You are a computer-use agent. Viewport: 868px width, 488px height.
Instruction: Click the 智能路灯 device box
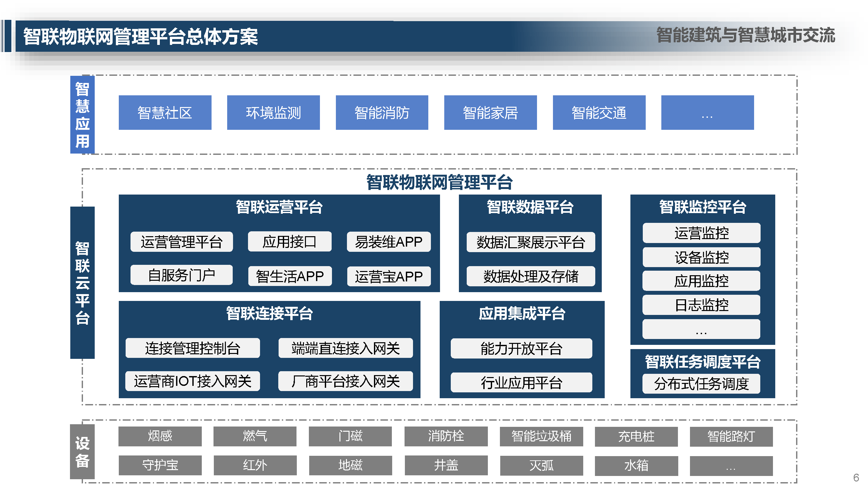point(731,437)
